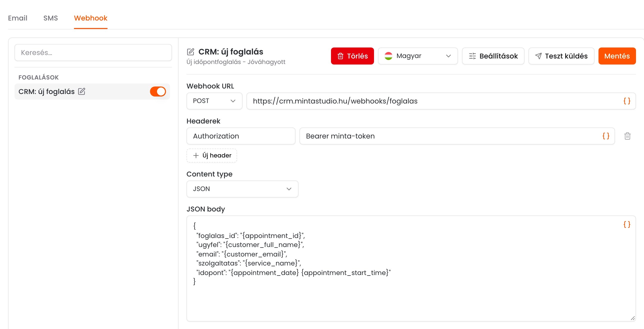Insert a variable in the Bearer token header value

pyautogui.click(x=606, y=136)
